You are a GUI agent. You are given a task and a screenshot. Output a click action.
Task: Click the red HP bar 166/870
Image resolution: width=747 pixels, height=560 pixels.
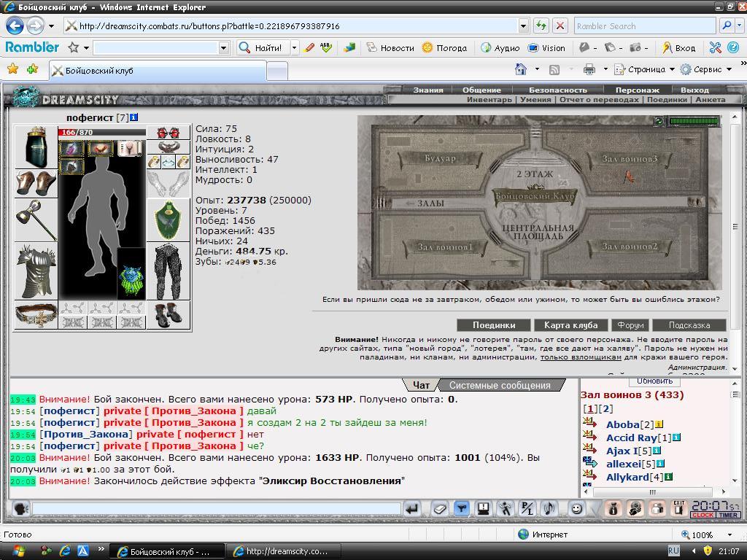tap(102, 133)
